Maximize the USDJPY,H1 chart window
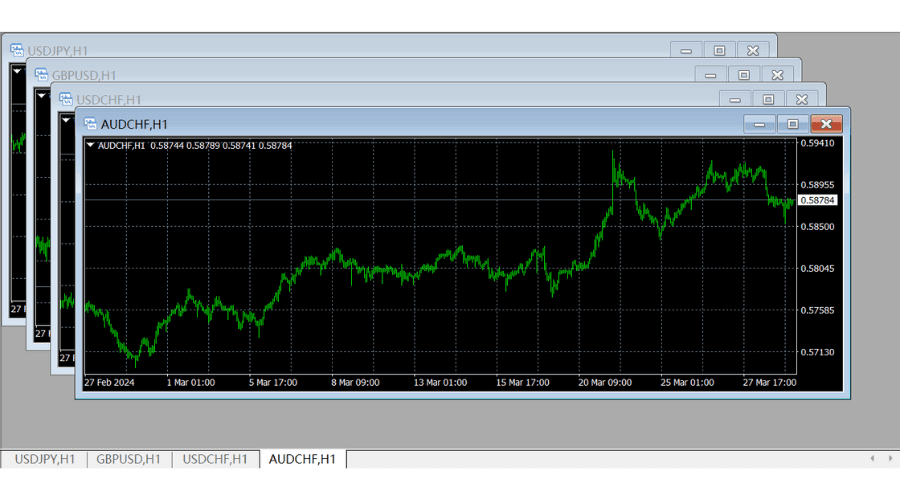The width and height of the screenshot is (900, 500). pos(719,49)
